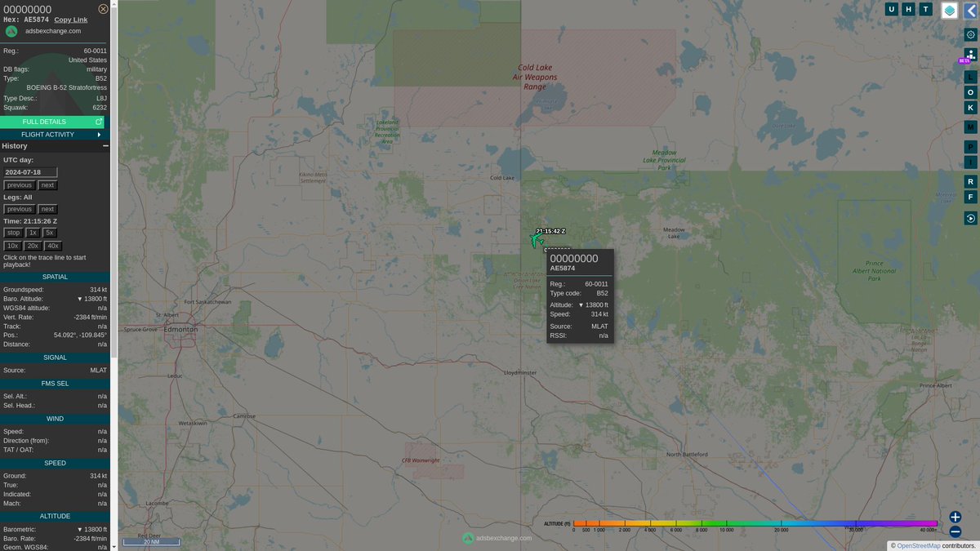Set playback speed to 40x
The image size is (980, 551).
(53, 246)
